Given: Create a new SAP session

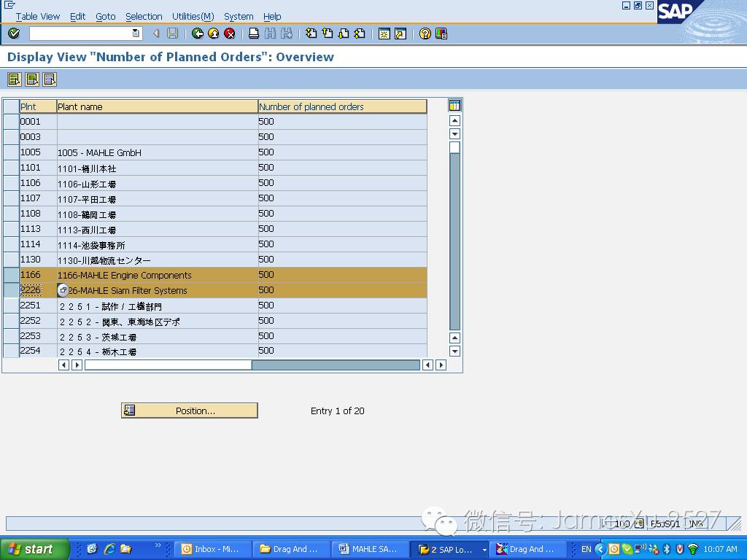Looking at the screenshot, I should click(384, 34).
